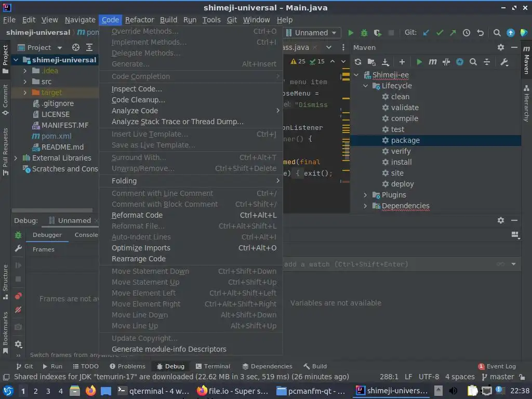
Task: Click the blue IDE update arrow icon
Action: coord(510,33)
